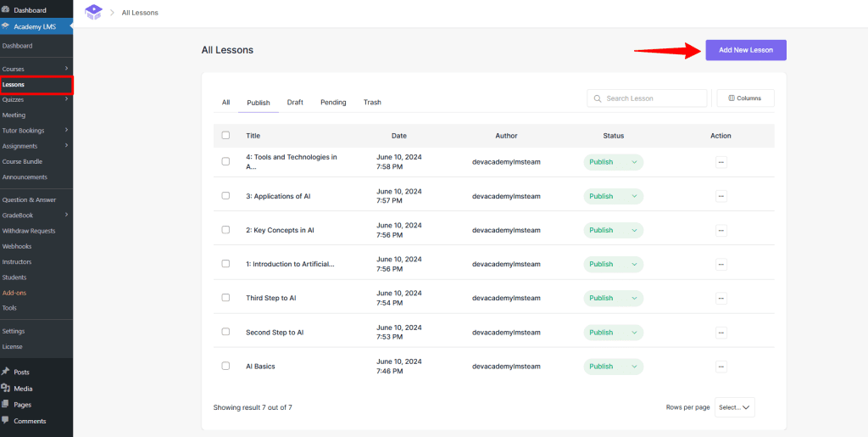The width and height of the screenshot is (868, 437).
Task: Click the Comments bubble icon in sidebar
Action: coord(6,420)
